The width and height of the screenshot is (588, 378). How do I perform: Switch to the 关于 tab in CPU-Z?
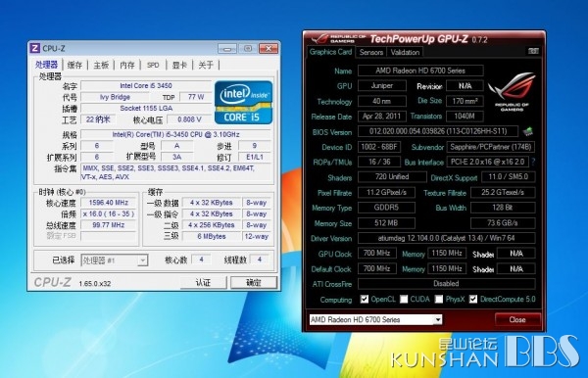206,65
